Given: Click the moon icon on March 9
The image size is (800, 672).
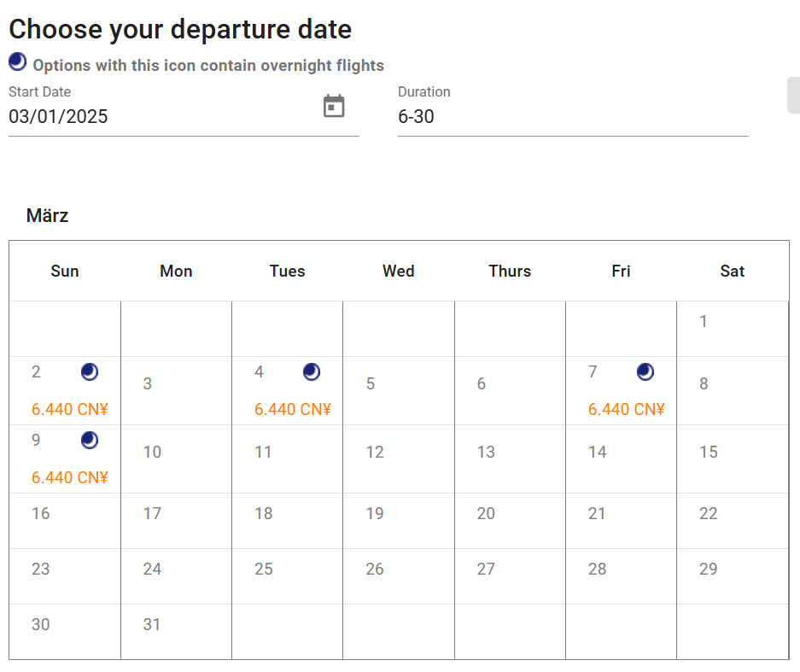Looking at the screenshot, I should tap(90, 441).
